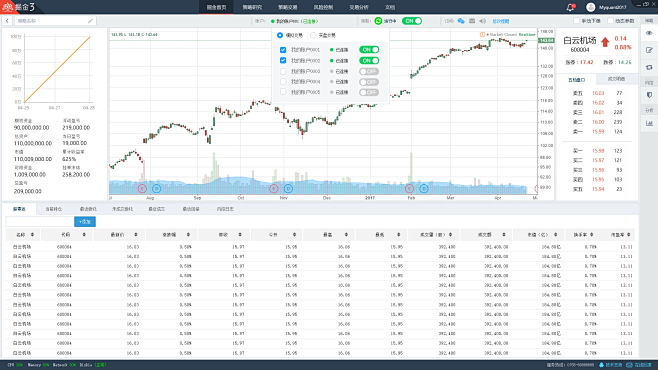Sort table by 昨收 column arrows
Screen dimensions: 658x370
240,235
